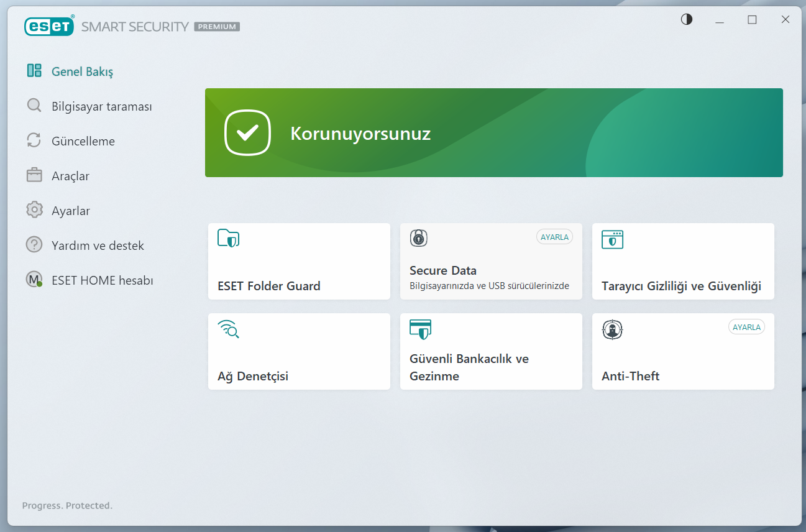Click AYARLA on the Secure Data card
This screenshot has width=806, height=532.
pyautogui.click(x=554, y=237)
